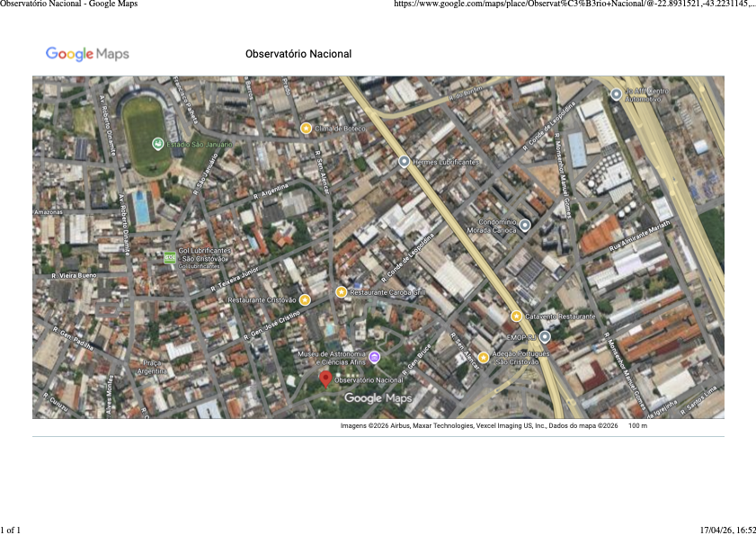This screenshot has width=756, height=535.
Task: Select the Hermes Lubrificantes gray pin
Action: point(404,162)
